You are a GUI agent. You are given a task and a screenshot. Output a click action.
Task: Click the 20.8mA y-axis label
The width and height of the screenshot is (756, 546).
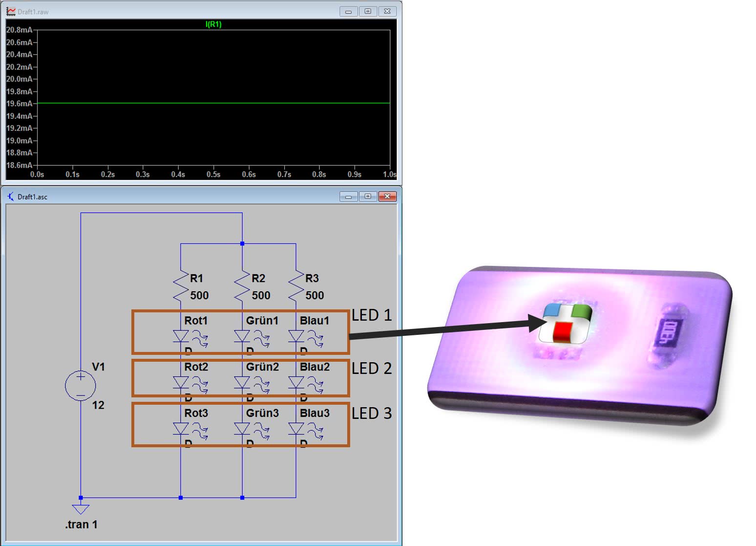pyautogui.click(x=19, y=30)
